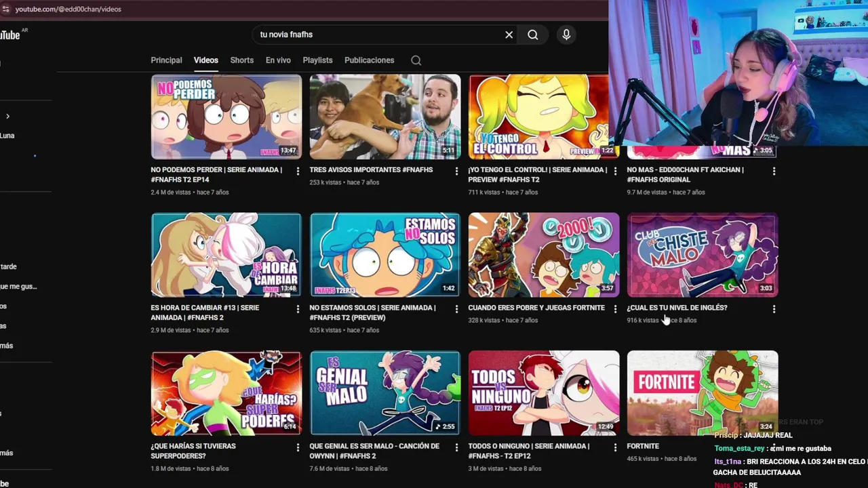Open title link QUE GENIAL ES SER MALO

(374, 451)
